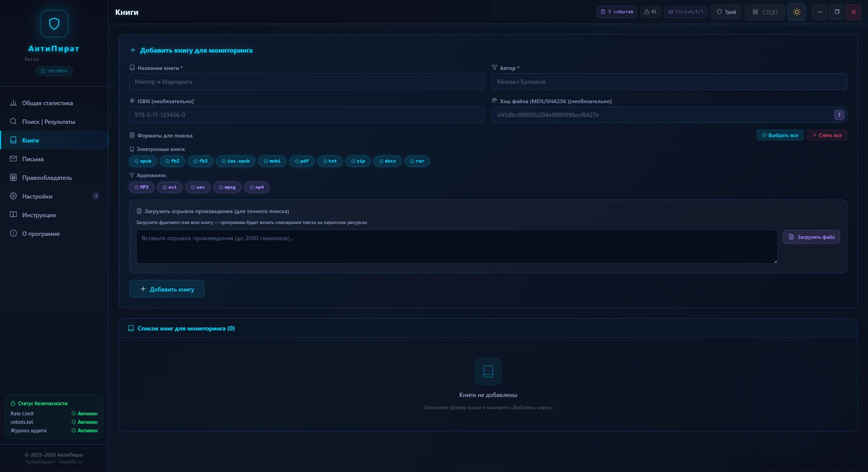Click the Ctrl+S/E/T hotkeys indicator
Image resolution: width=868 pixels, height=472 pixels.
pyautogui.click(x=686, y=12)
